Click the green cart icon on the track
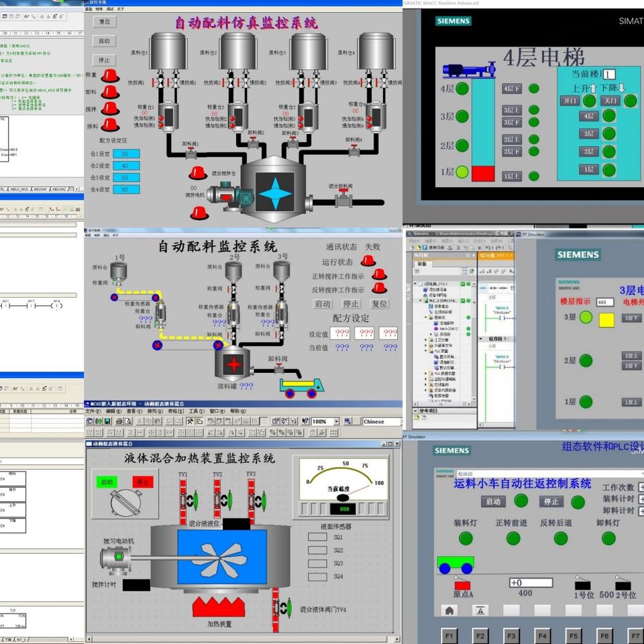 (455, 564)
